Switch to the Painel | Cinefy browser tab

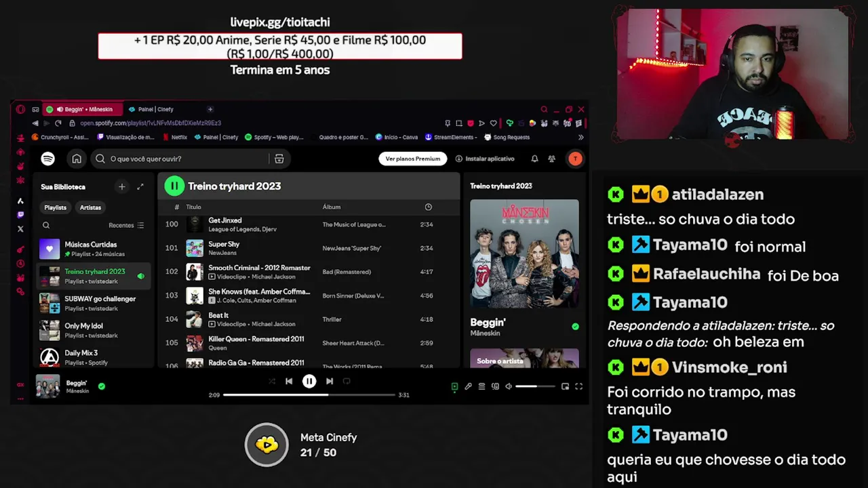pos(155,109)
